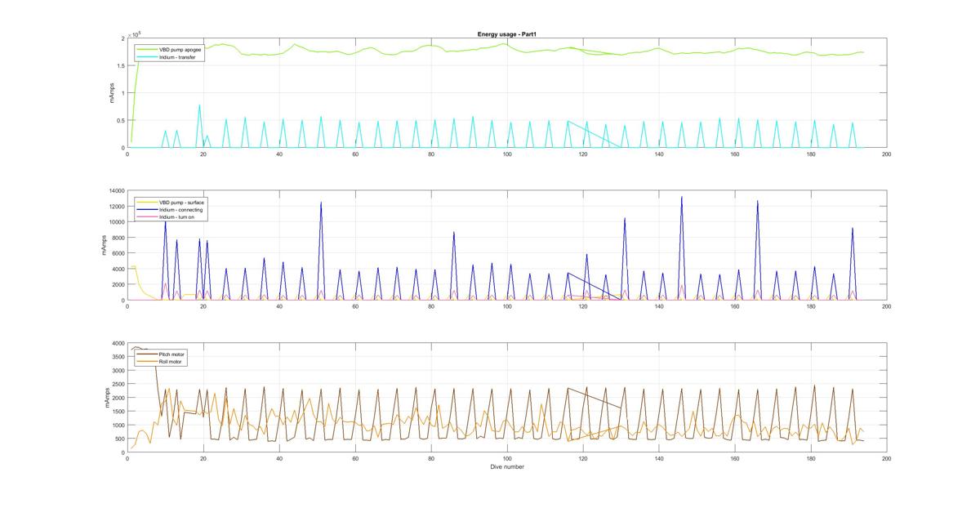The width and height of the screenshot is (980, 508).
Task: Click x-axis tick "60" under the bottom plot
Action: point(355,459)
